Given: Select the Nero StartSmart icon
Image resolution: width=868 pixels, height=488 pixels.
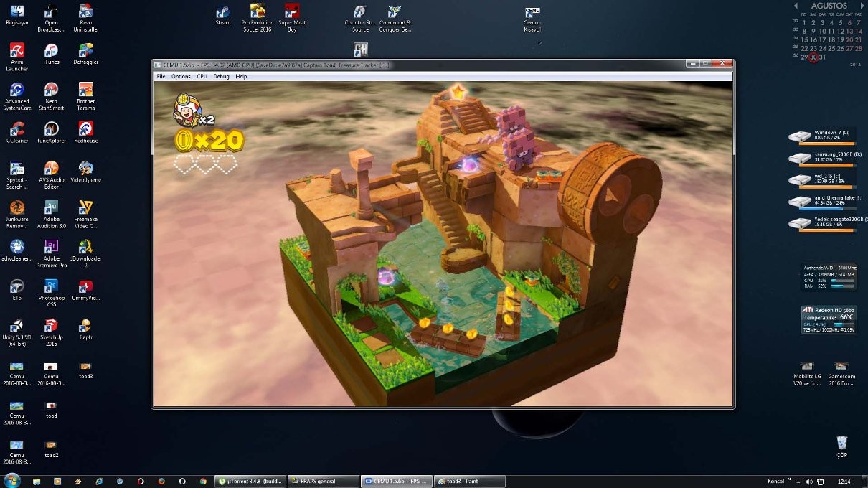Looking at the screenshot, I should point(51,96).
